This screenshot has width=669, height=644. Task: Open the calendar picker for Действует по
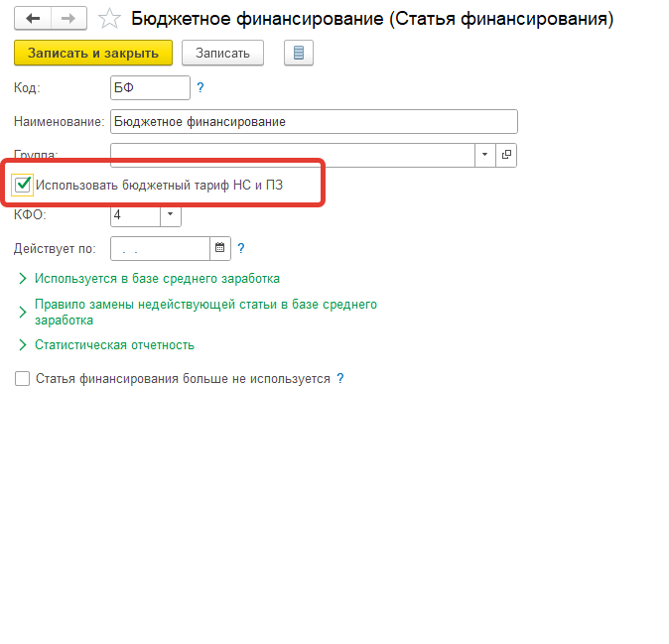pos(220,248)
